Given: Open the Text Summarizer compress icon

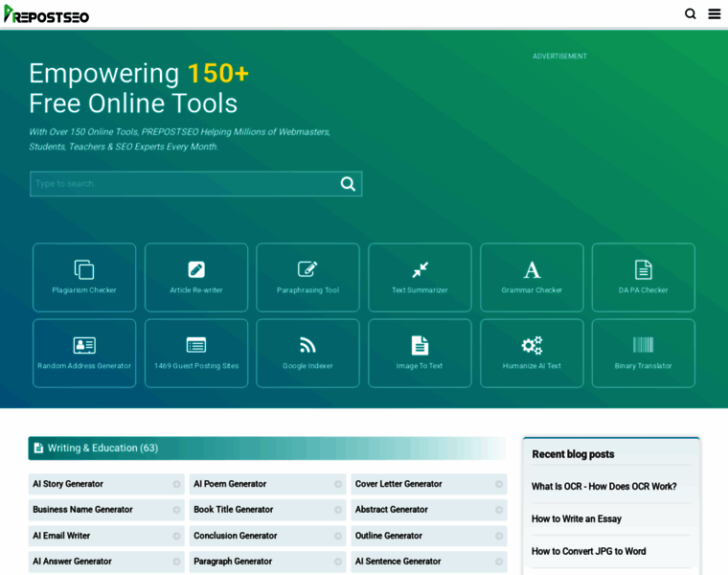Looking at the screenshot, I should pyautogui.click(x=420, y=270).
